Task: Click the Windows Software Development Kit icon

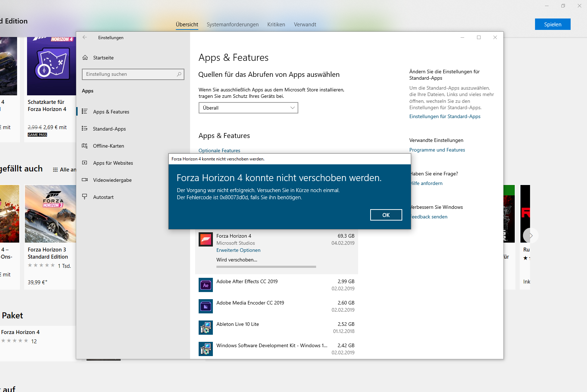Action: [206, 349]
